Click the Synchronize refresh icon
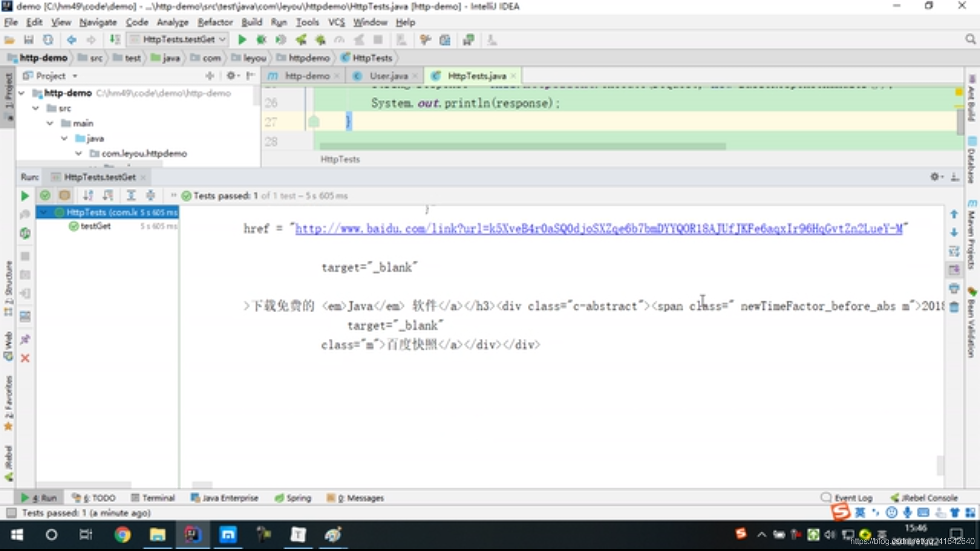 pyautogui.click(x=48, y=40)
